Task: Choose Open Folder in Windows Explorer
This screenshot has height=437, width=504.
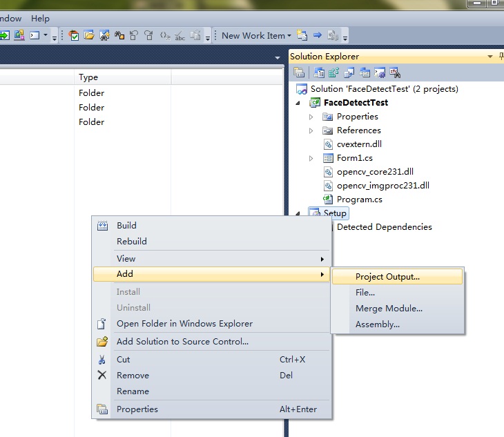Action: (211, 324)
